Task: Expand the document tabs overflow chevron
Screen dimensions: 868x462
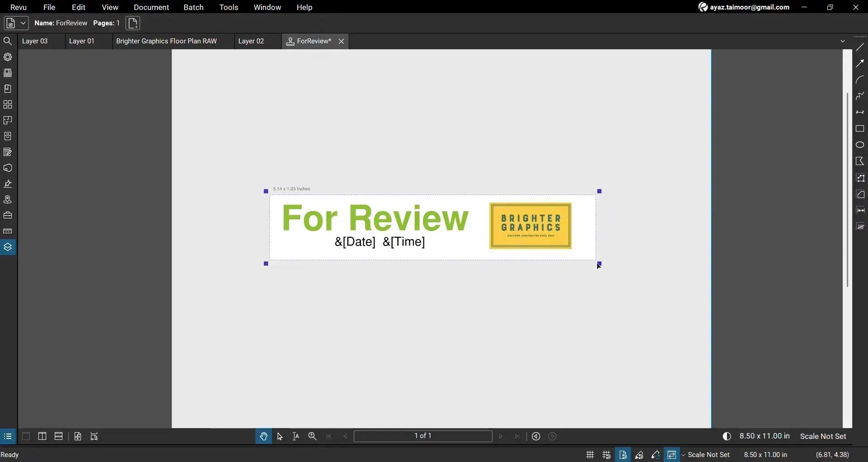Action: coord(843,41)
